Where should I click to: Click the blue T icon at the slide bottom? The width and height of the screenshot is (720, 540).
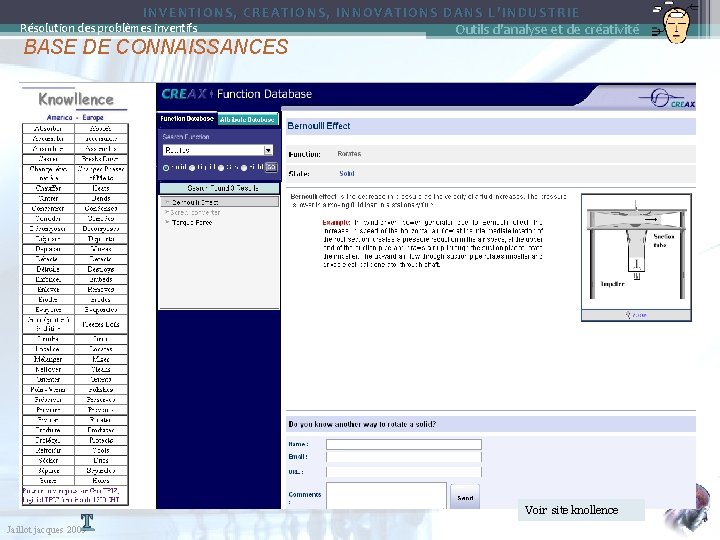click(x=87, y=523)
